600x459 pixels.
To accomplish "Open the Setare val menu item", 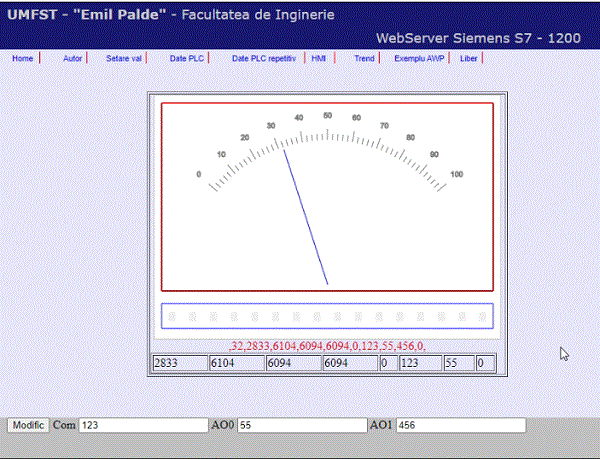I will [124, 59].
